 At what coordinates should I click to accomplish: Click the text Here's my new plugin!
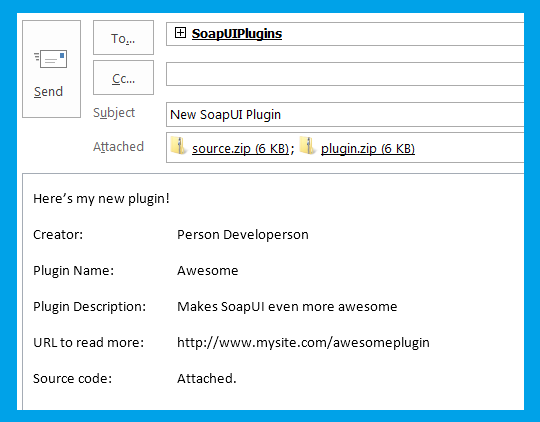(x=101, y=199)
